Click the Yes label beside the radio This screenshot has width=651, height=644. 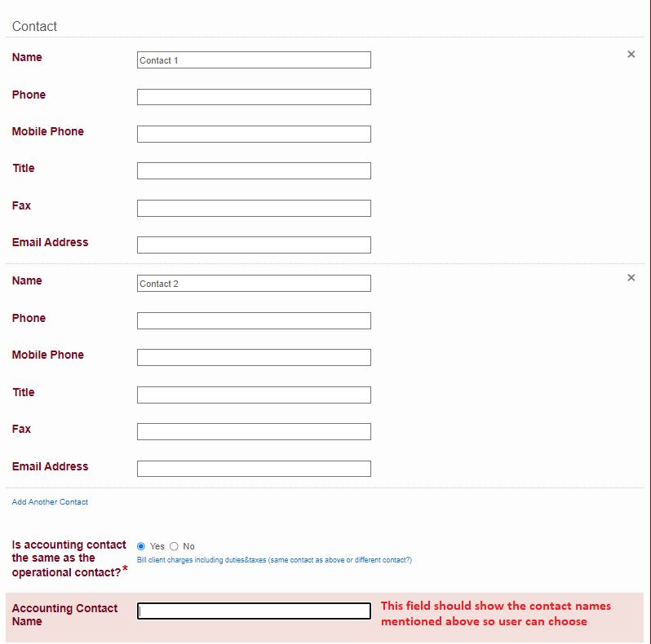click(x=157, y=546)
